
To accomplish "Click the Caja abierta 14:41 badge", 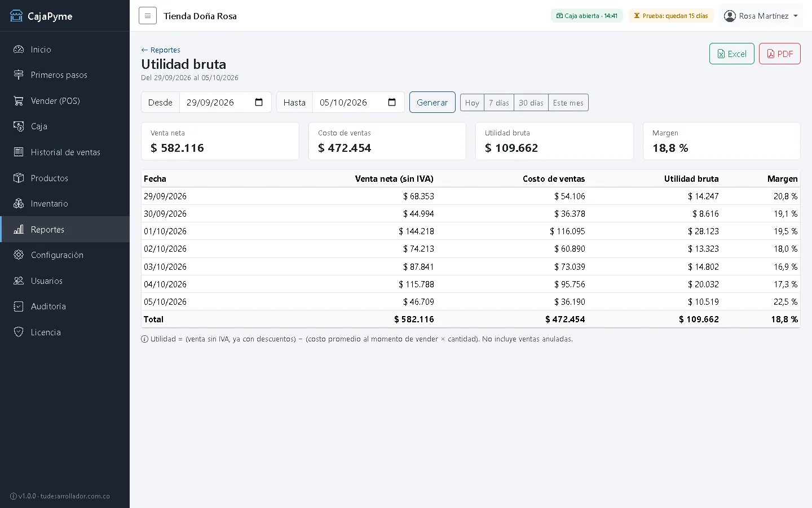I will (586, 16).
